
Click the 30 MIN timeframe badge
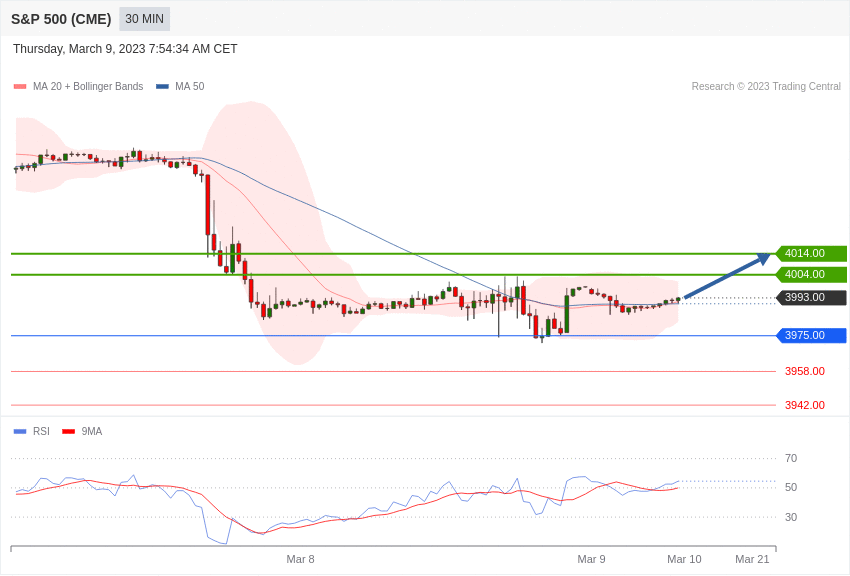tap(144, 19)
